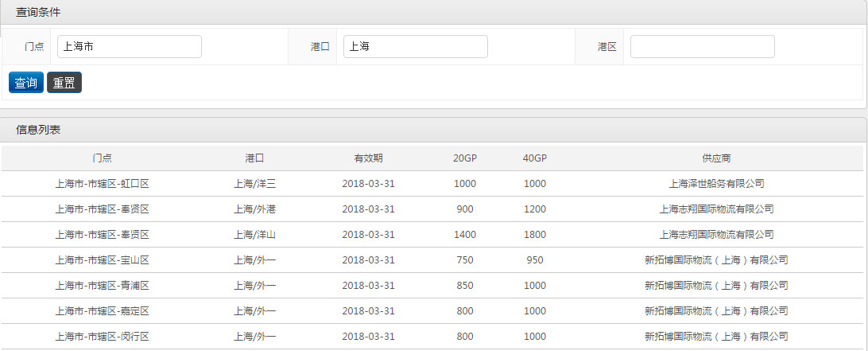This screenshot has height=351, width=868.
Task: Select the 上海市-市辖区-虹口区 row cell
Action: pyautogui.click(x=103, y=184)
